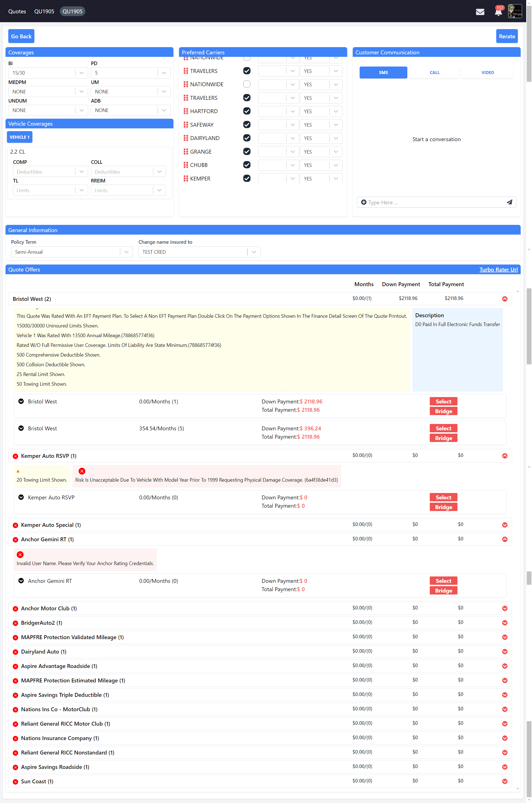
Task: Open the Turbo Rater Url link
Action: [x=498, y=269]
